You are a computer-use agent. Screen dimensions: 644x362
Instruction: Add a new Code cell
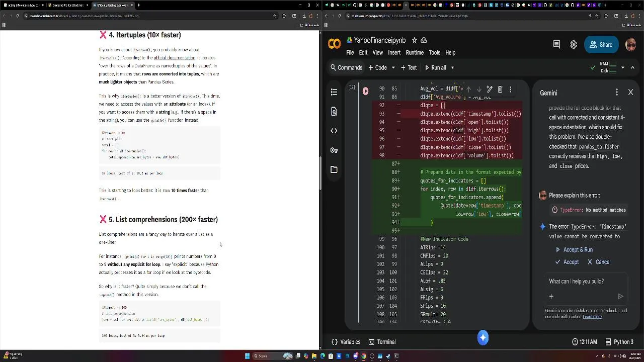(x=377, y=67)
